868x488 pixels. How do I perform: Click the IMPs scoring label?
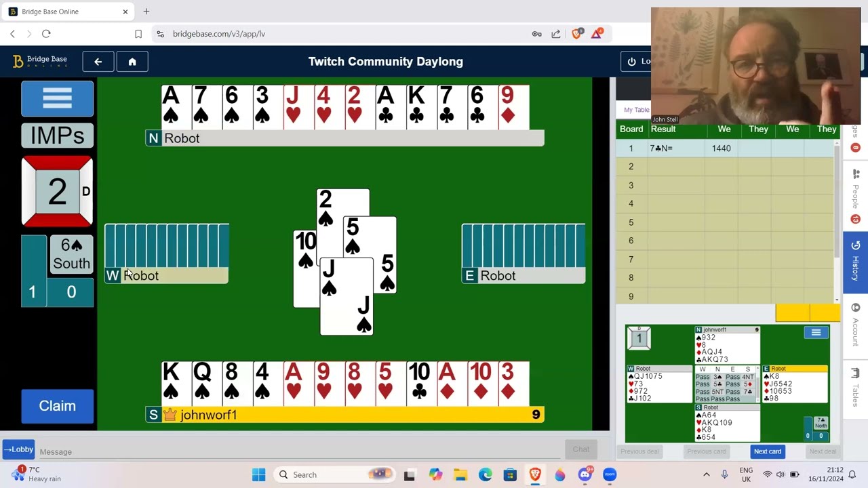(x=57, y=136)
